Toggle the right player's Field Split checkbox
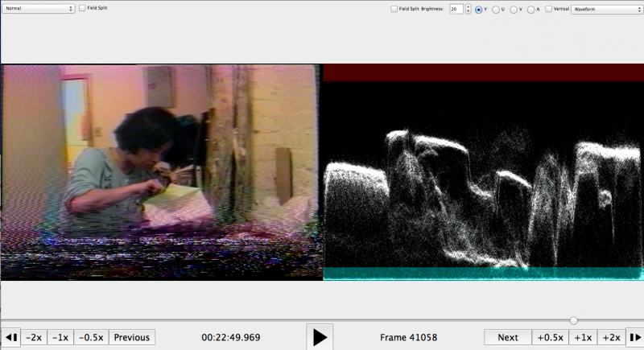The width and height of the screenshot is (644, 350). [394, 9]
